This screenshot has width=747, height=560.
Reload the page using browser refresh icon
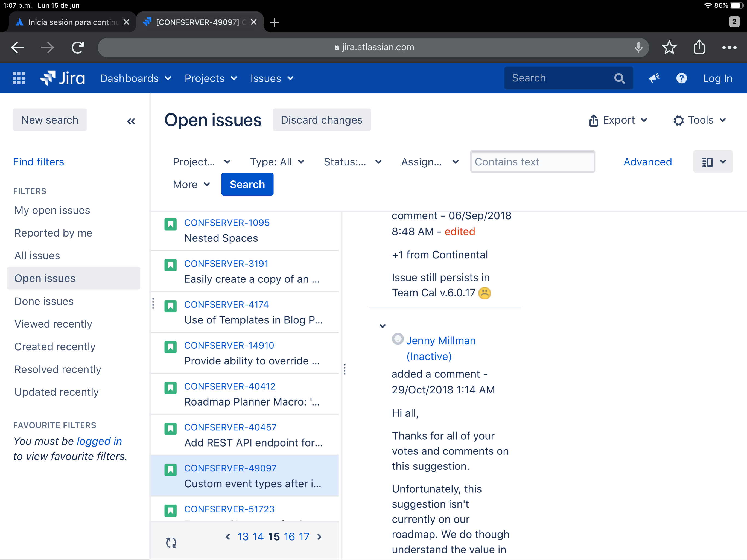[x=78, y=47]
